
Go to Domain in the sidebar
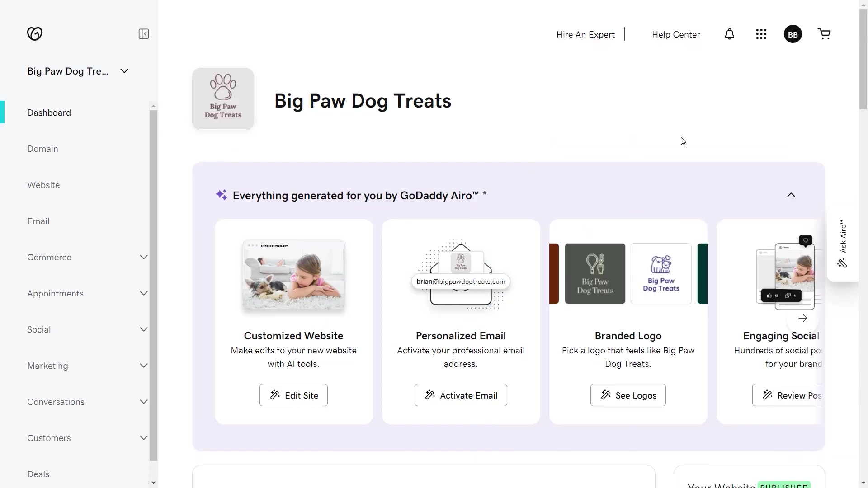point(42,149)
